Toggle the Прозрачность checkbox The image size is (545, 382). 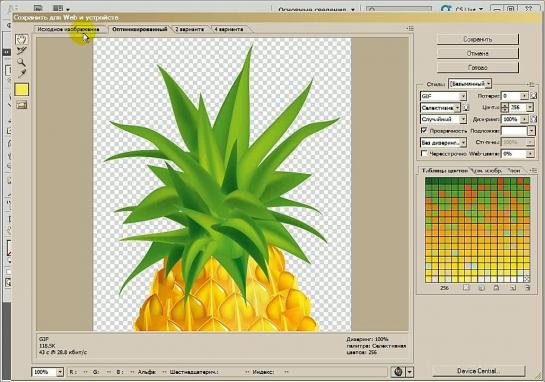(x=424, y=130)
